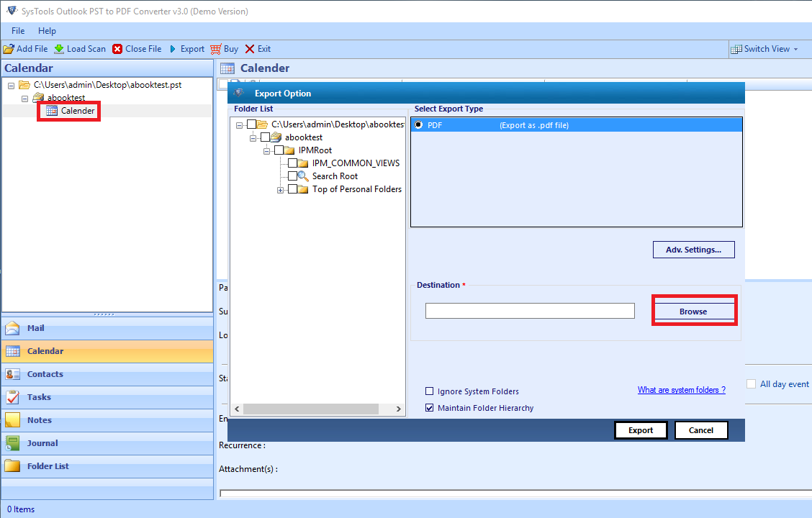Switch to the Contacts section

click(107, 374)
